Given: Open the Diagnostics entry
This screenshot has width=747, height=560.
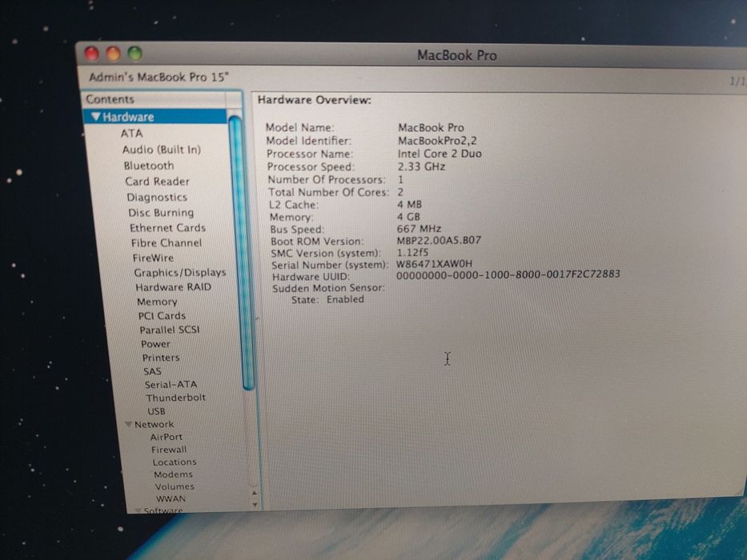Looking at the screenshot, I should [x=157, y=197].
